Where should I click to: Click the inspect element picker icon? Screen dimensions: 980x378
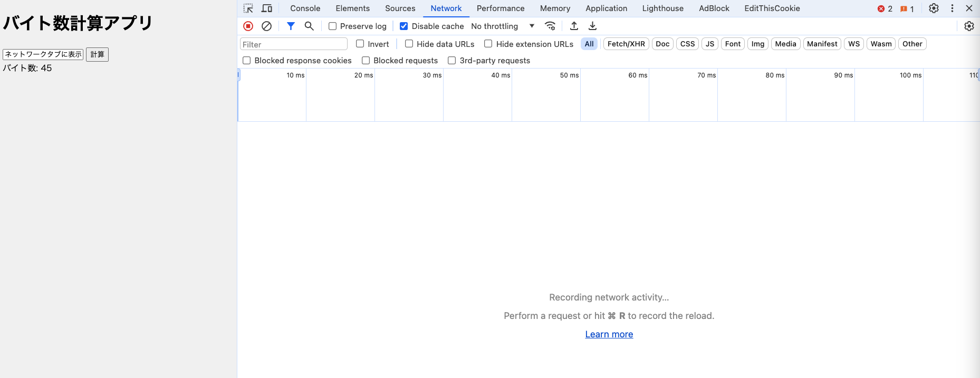click(248, 8)
